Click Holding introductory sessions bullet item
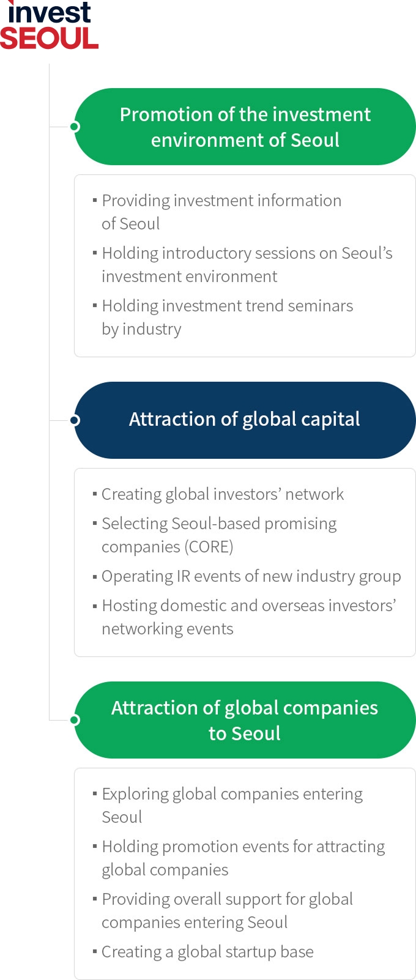The width and height of the screenshot is (416, 980). coord(242,265)
